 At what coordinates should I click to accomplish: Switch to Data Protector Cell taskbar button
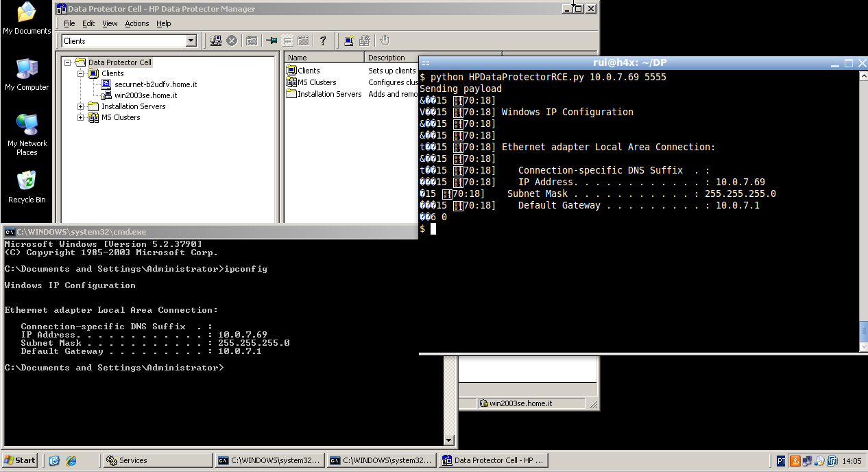493,460
